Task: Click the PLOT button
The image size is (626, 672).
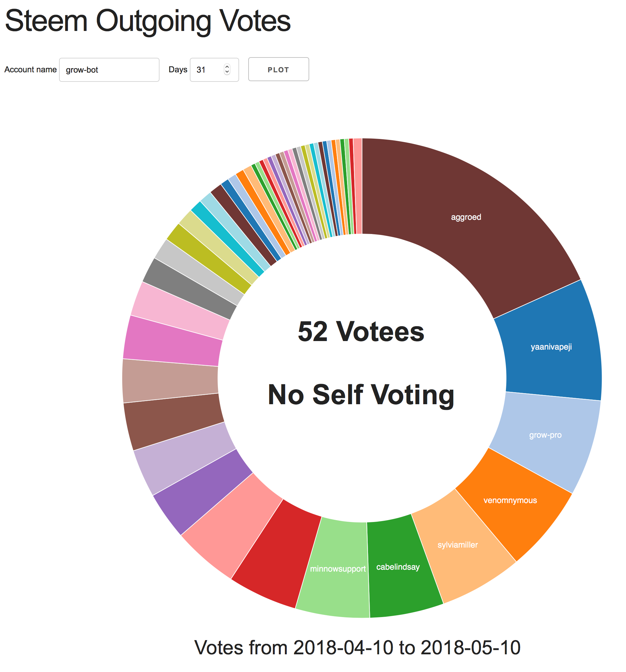Action: 278,69
